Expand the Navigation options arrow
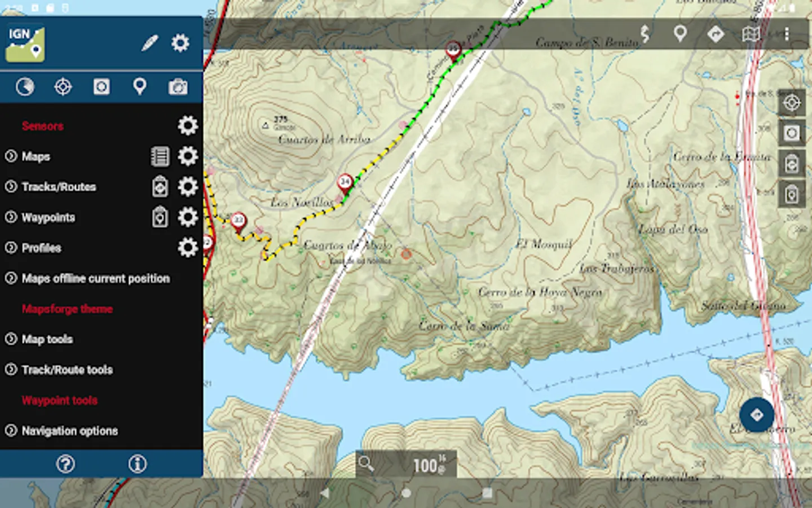The image size is (812, 508). tap(11, 430)
